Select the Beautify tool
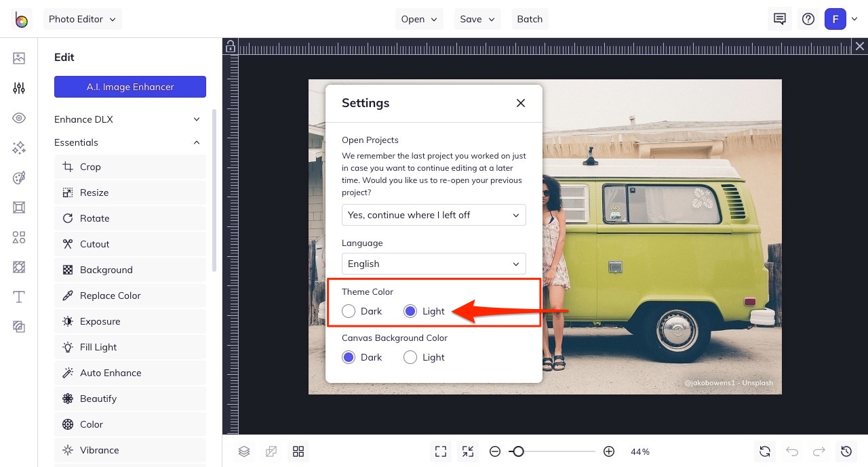Viewport: 868px width, 467px height. (x=130, y=399)
